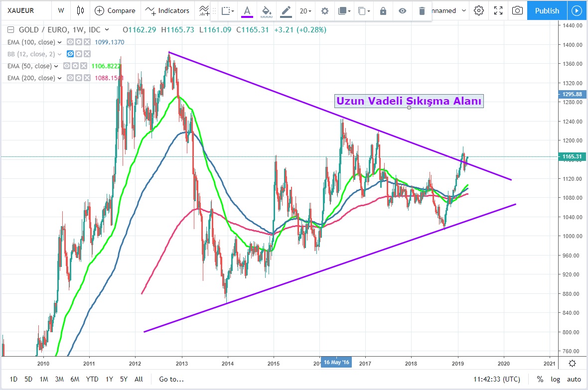This screenshot has width=588, height=390.
Task: Switch to the 5D time range
Action: (28, 379)
